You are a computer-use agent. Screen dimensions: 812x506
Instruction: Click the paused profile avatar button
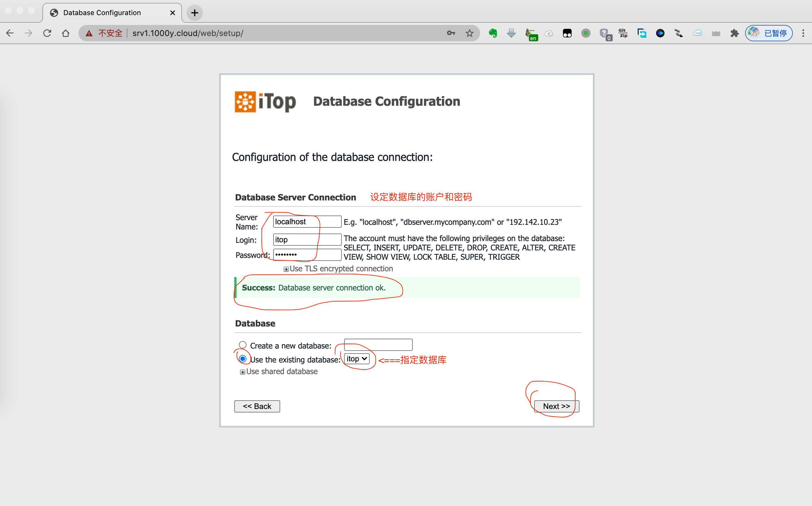click(768, 33)
